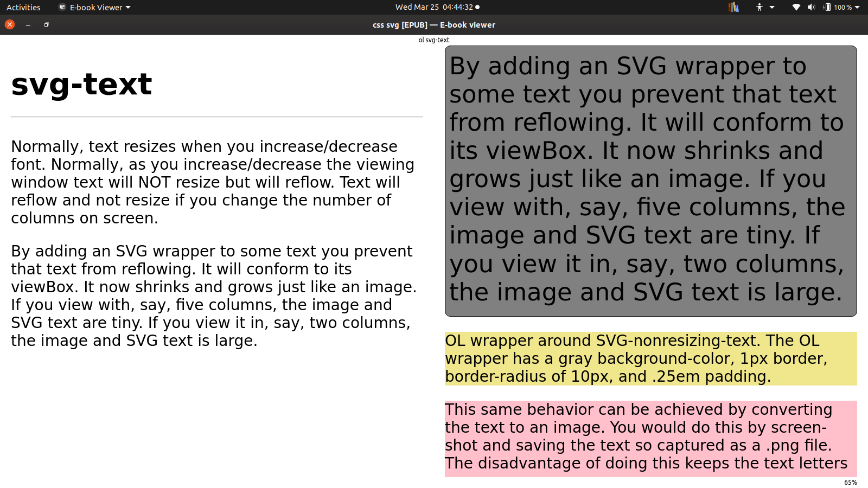Close the E-book viewer window
Viewport: 868px width, 488px height.
point(10,24)
